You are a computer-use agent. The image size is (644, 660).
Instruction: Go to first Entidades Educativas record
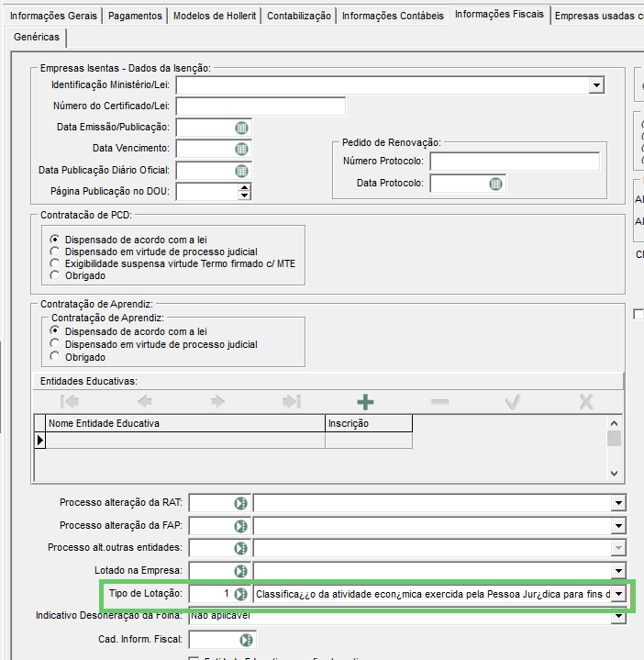click(70, 402)
